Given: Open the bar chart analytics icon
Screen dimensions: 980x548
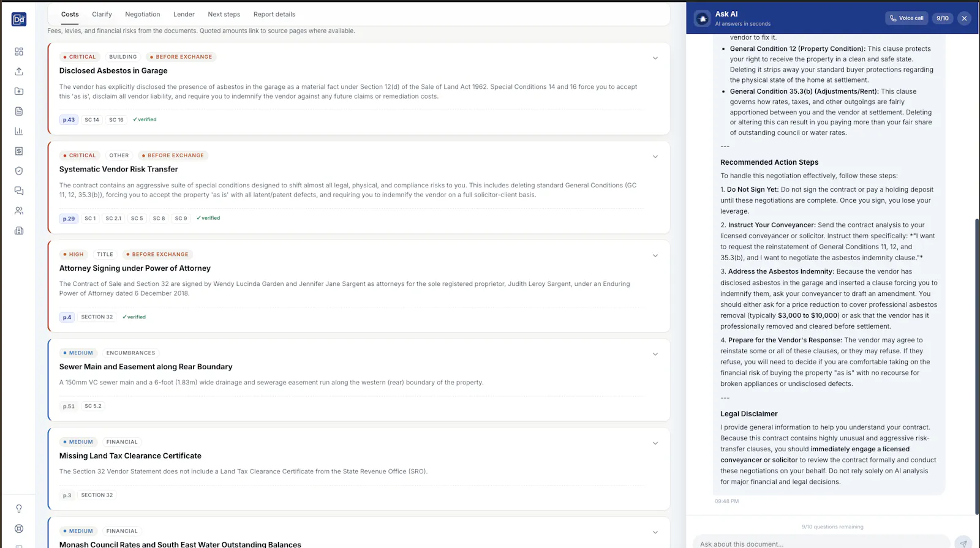Looking at the screenshot, I should tap(19, 131).
